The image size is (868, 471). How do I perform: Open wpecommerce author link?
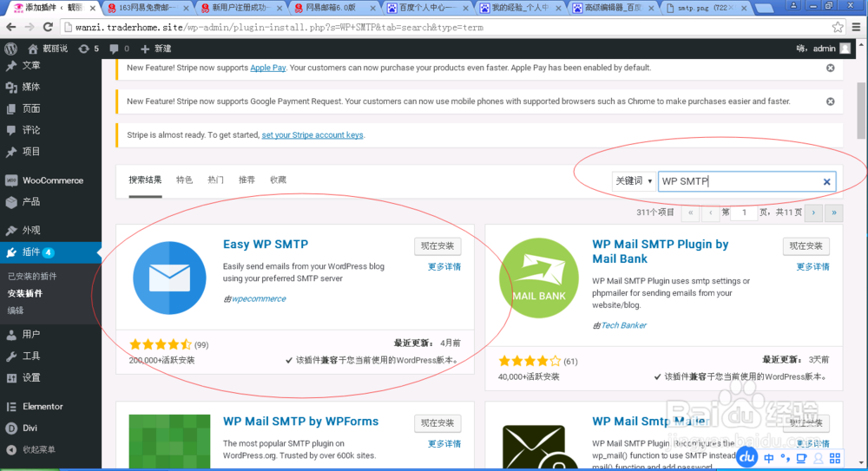click(259, 299)
